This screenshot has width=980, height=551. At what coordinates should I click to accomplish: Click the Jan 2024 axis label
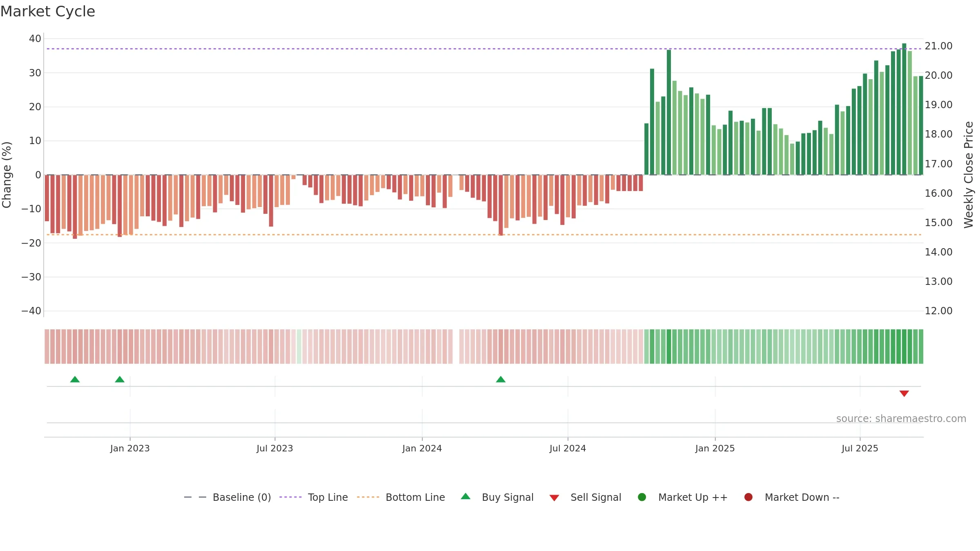pyautogui.click(x=422, y=449)
